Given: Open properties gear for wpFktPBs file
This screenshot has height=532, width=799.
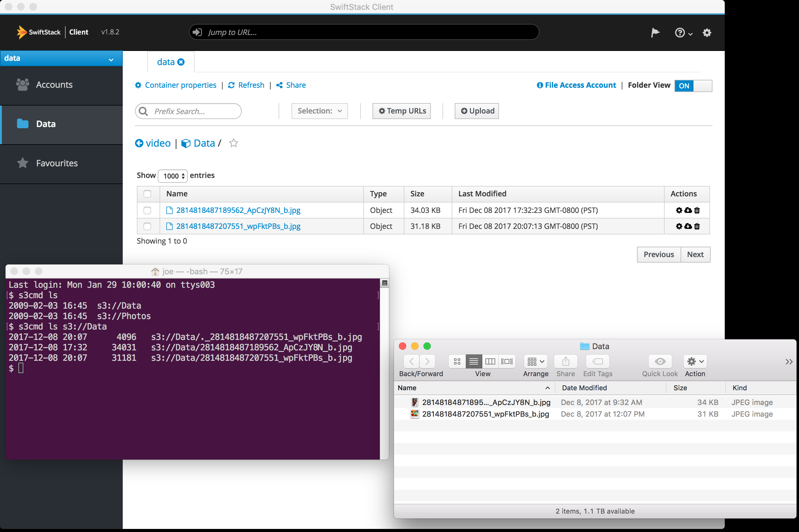Looking at the screenshot, I should tap(679, 226).
